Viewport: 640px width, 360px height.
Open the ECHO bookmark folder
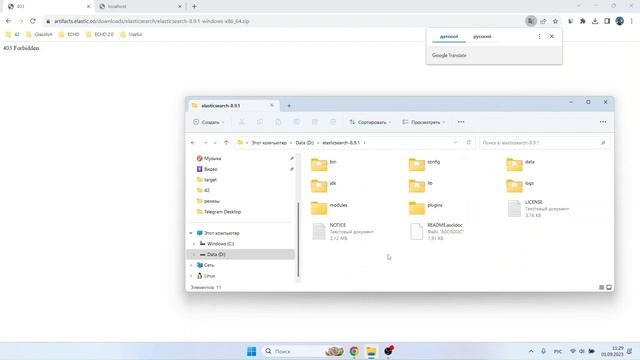click(69, 34)
